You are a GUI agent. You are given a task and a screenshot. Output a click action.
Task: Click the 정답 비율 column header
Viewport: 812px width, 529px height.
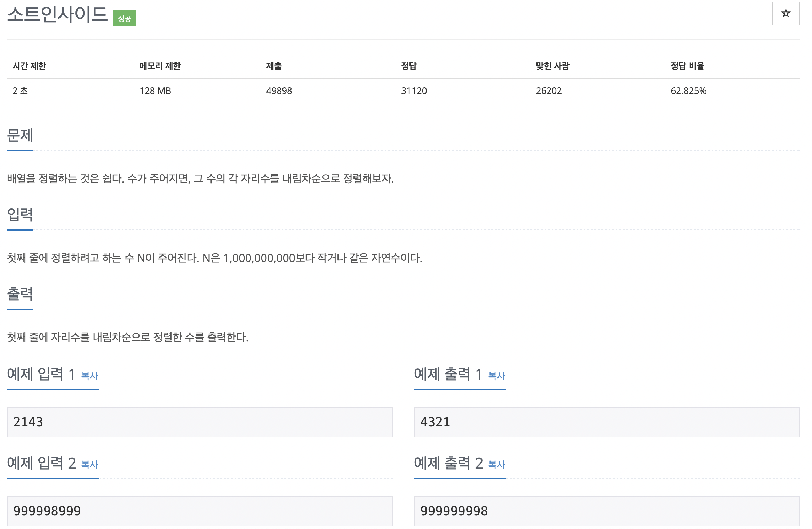click(687, 66)
